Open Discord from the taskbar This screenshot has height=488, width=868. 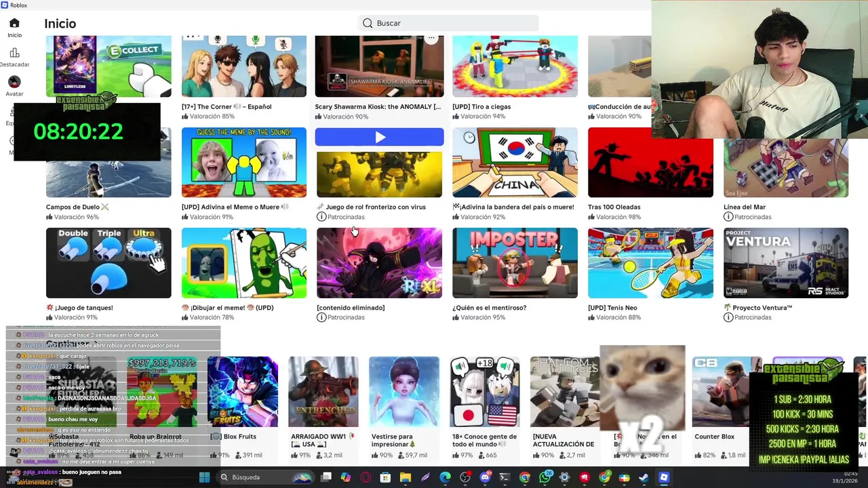[x=485, y=477]
